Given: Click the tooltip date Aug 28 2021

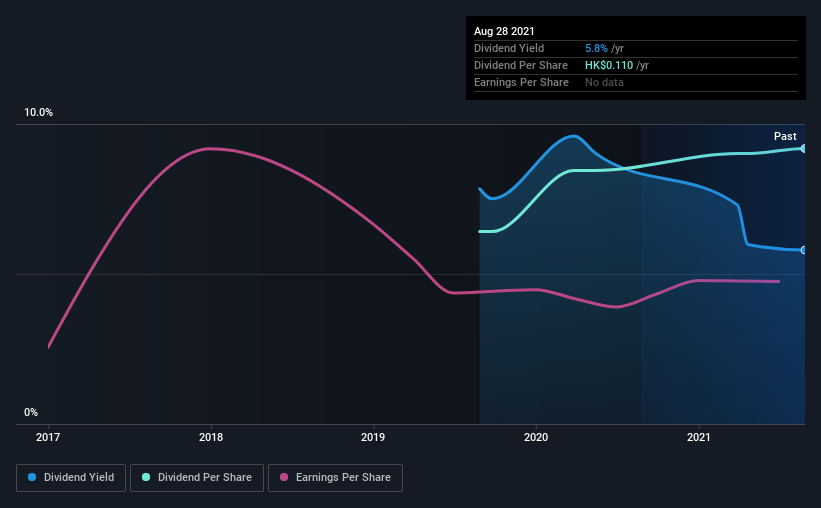Looking at the screenshot, I should (504, 32).
